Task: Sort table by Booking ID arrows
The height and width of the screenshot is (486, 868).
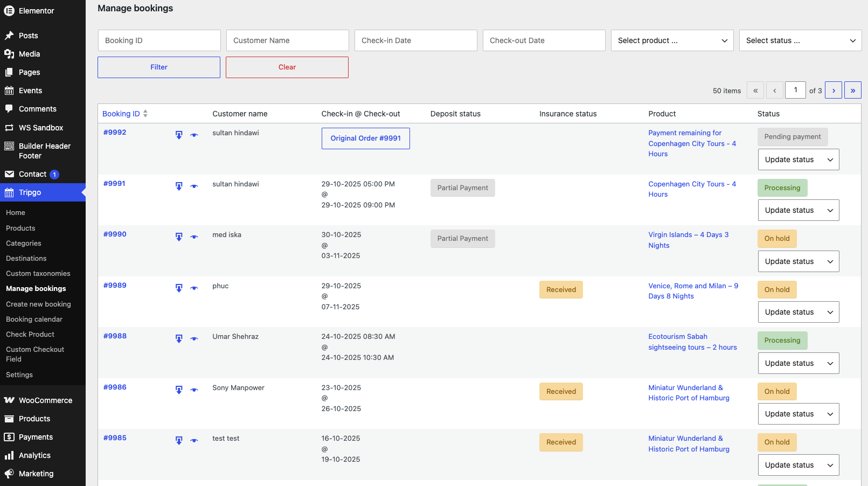Action: (145, 114)
